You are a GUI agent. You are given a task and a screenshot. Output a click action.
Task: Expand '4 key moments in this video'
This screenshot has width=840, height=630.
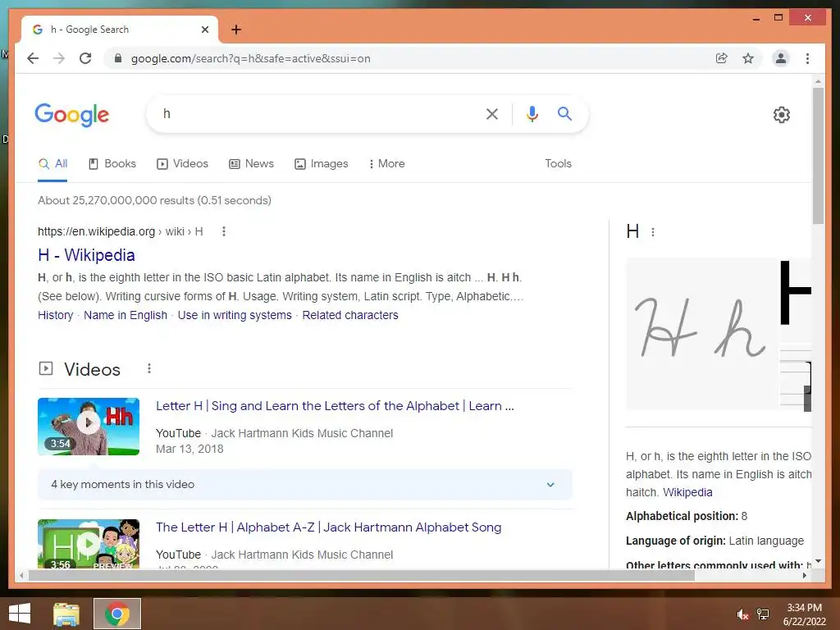pos(305,484)
